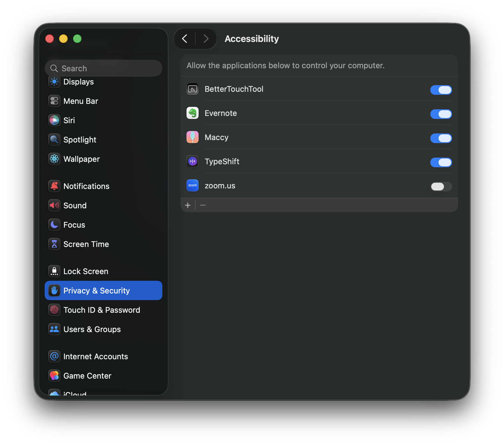Screen dimensions: 504x445
Task: Click the Touch ID fingerprint icon
Action: coord(54,310)
